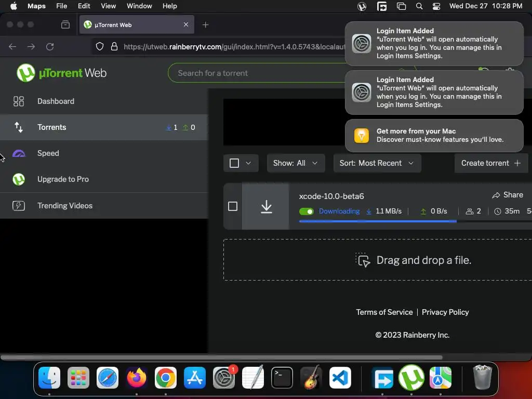Check the xcode-10.0-beta6 torrent checkbox
This screenshot has height=399, width=532.
(x=233, y=206)
